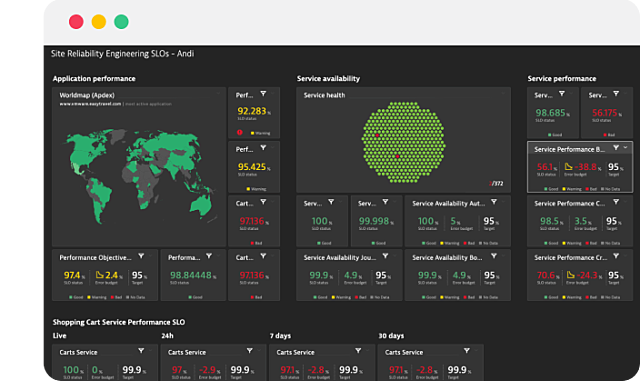Click filter icon on Service Performance Cr... tile
The image size is (640, 381).
coord(616,256)
